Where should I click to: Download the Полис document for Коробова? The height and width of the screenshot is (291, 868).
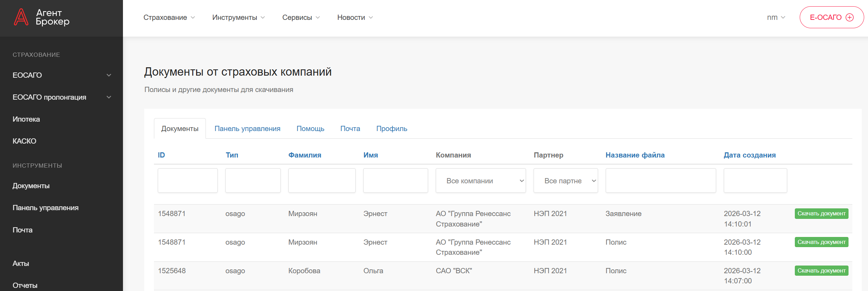click(x=821, y=271)
